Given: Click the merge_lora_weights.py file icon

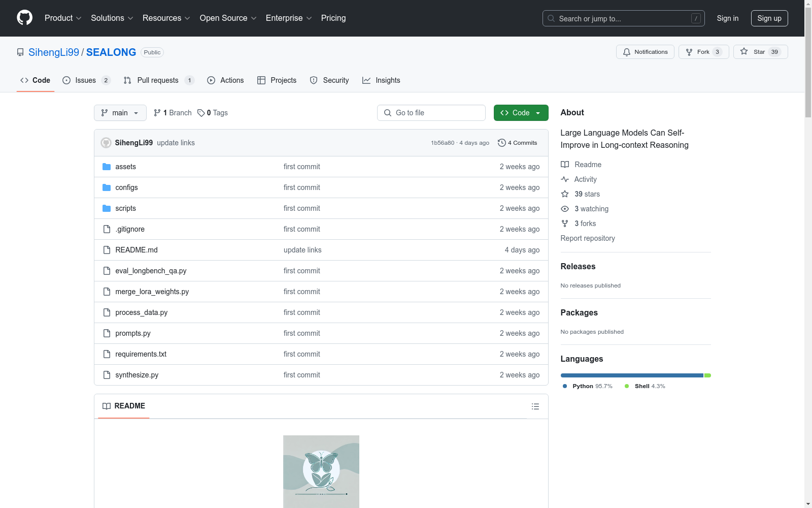Looking at the screenshot, I should [107, 292].
